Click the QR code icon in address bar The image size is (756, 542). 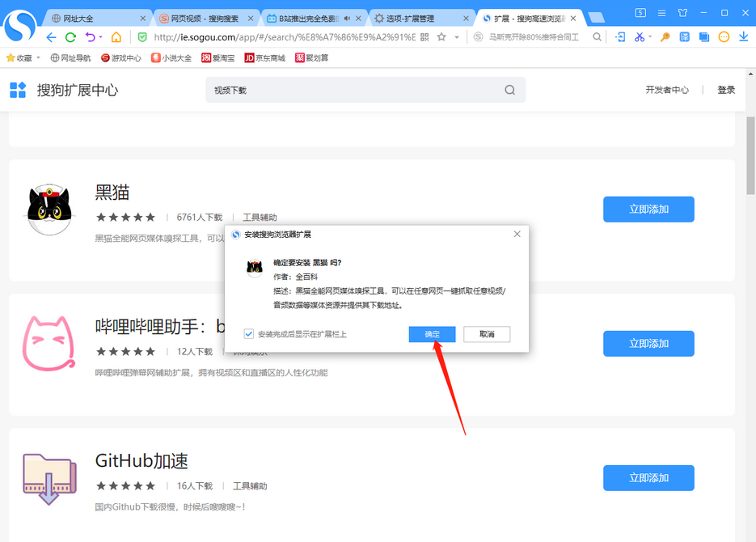coord(425,37)
